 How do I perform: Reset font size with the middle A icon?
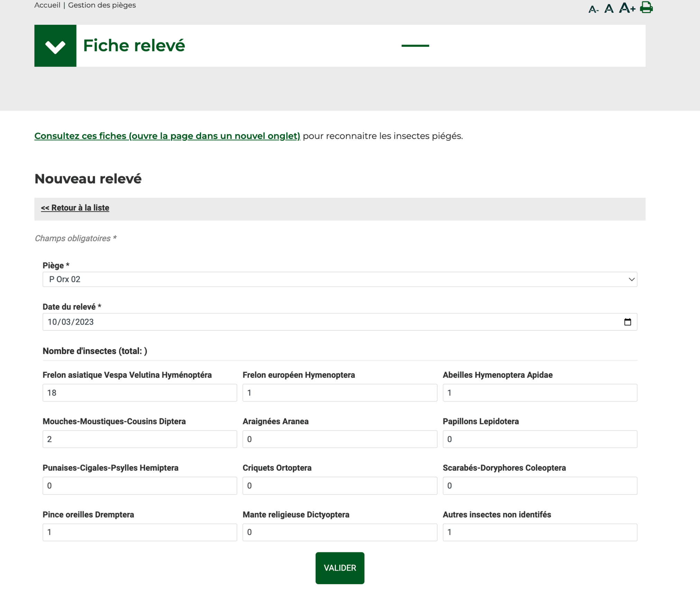pyautogui.click(x=609, y=8)
